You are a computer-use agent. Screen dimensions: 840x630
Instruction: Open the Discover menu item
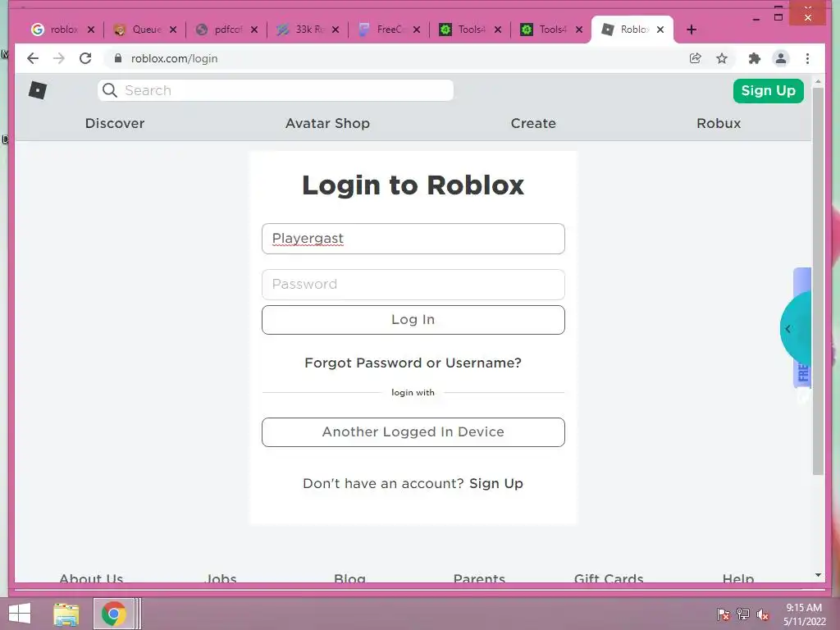pos(115,123)
